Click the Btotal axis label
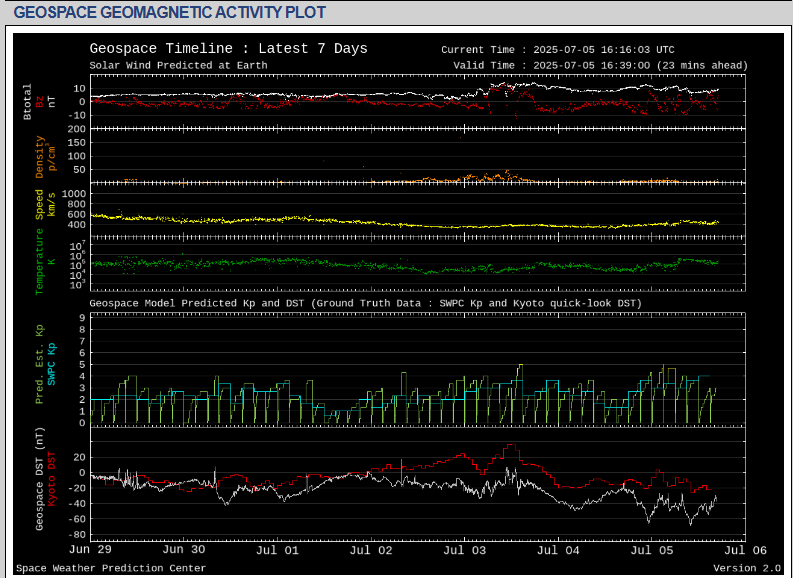This screenshot has width=793, height=578. click(x=27, y=101)
